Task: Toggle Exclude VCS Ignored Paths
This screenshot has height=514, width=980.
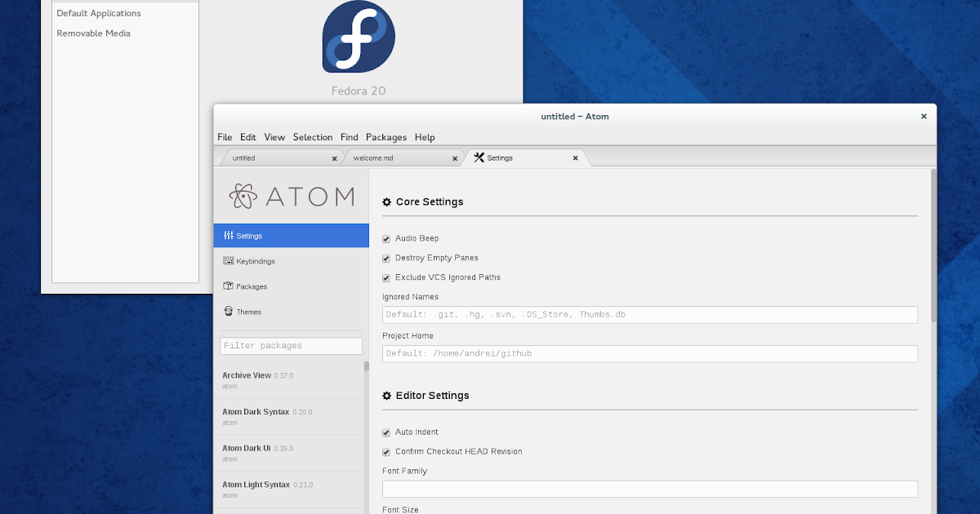Action: 385,277
